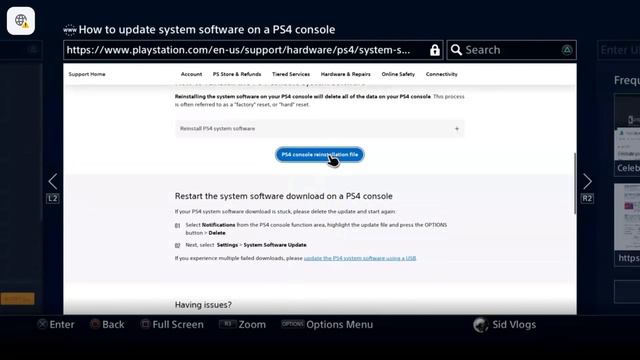Click the Zoom option

[242, 324]
